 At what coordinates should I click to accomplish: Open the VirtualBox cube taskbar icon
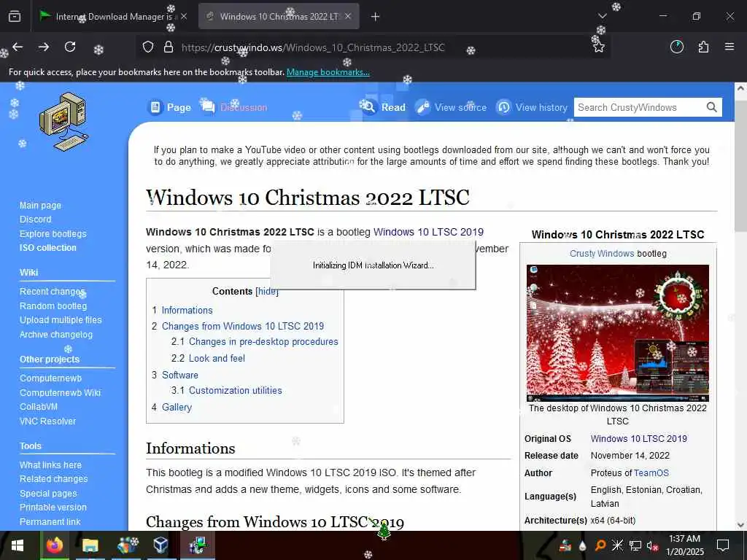(x=161, y=545)
